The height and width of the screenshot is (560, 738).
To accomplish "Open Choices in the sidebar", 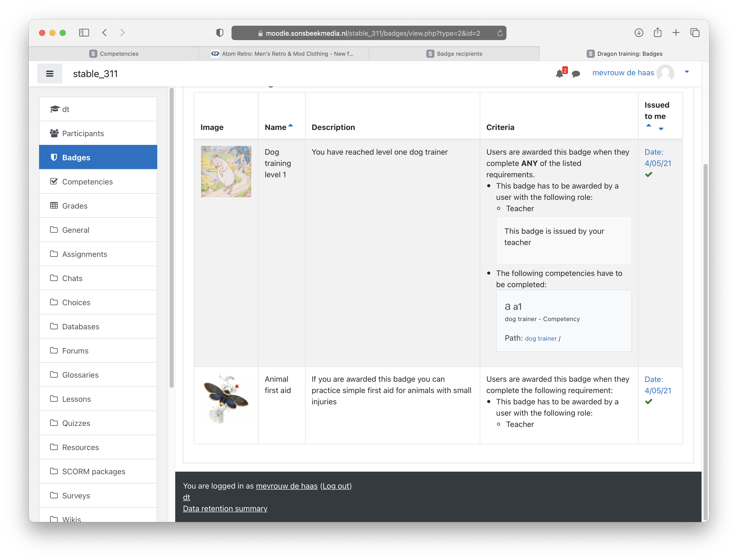I will [98, 303].
